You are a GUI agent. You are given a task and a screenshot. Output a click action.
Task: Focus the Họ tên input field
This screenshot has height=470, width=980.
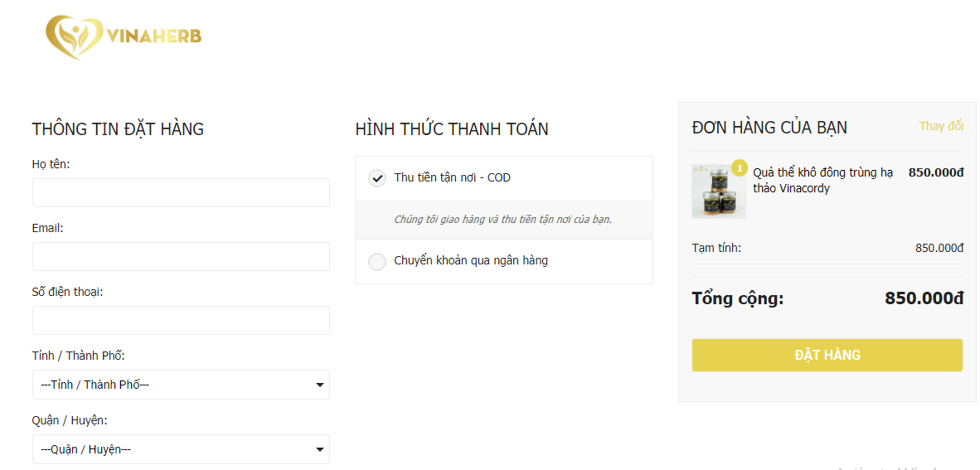coord(181,192)
